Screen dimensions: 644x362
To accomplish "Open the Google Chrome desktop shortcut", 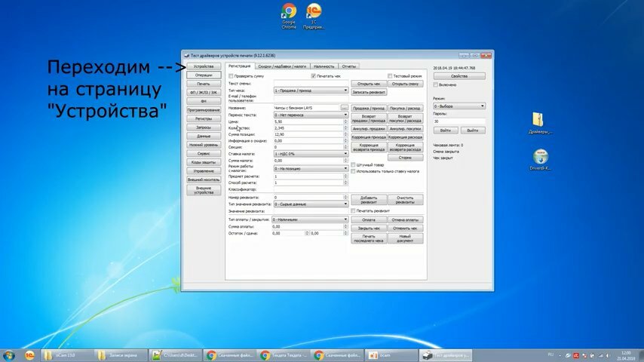I will click(x=289, y=16).
